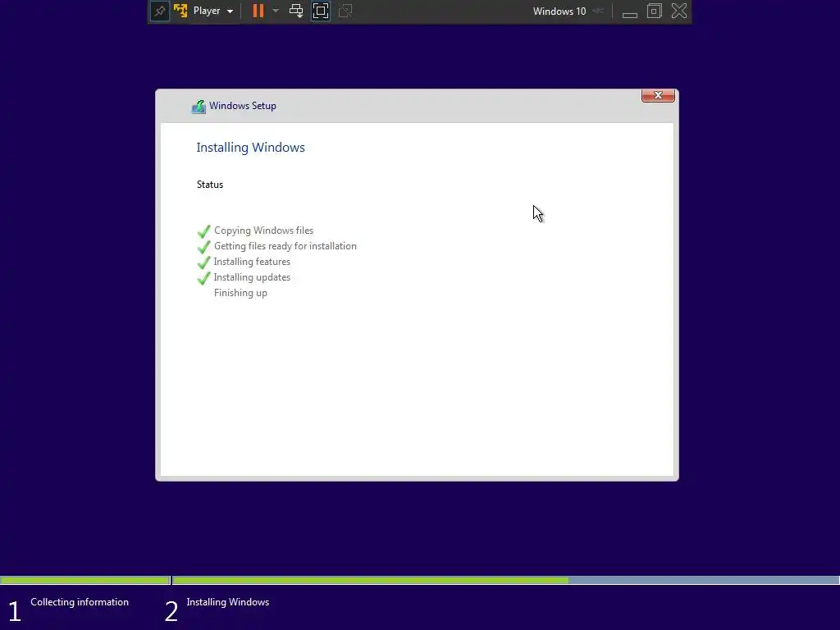840x630 pixels.
Task: Minimize the VMware Player window
Action: [629, 15]
